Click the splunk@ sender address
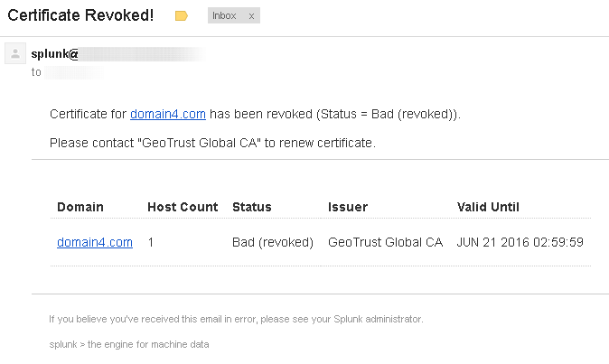Viewport: 609px width, 364px height. coord(55,54)
